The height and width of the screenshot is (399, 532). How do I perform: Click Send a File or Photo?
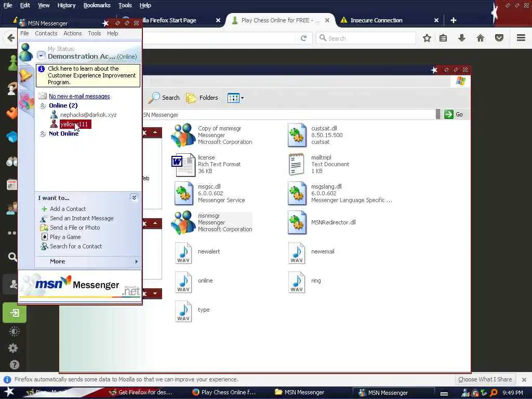pos(75,228)
